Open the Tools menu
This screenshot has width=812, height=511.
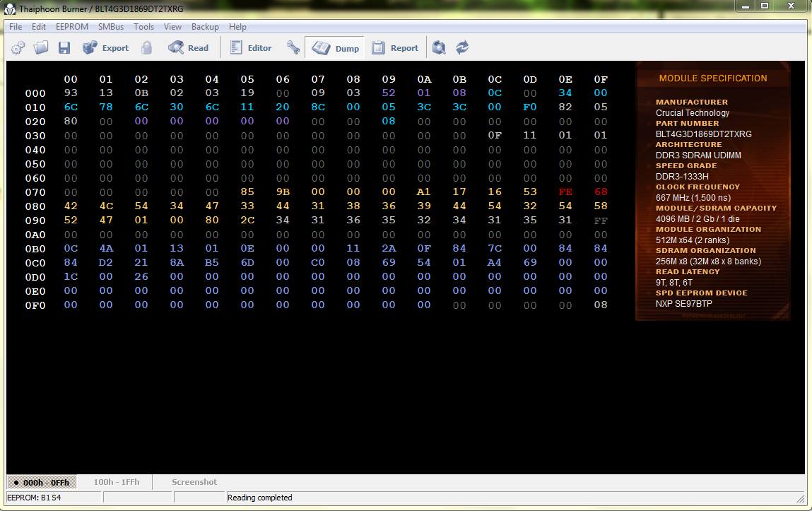[x=143, y=26]
